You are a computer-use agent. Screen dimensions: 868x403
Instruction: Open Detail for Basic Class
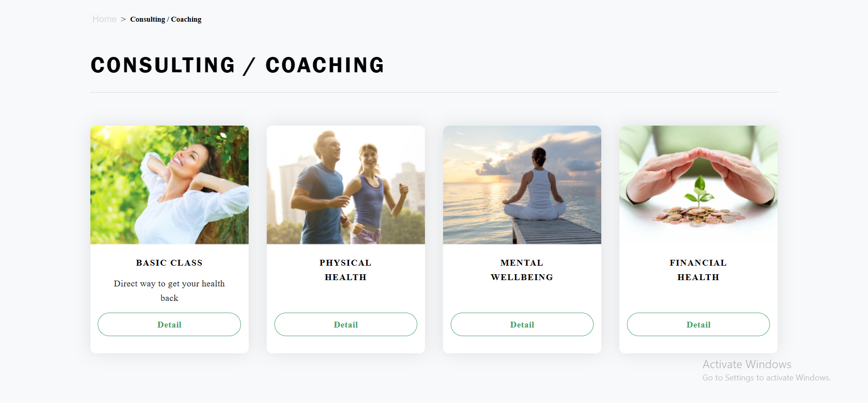(x=170, y=324)
